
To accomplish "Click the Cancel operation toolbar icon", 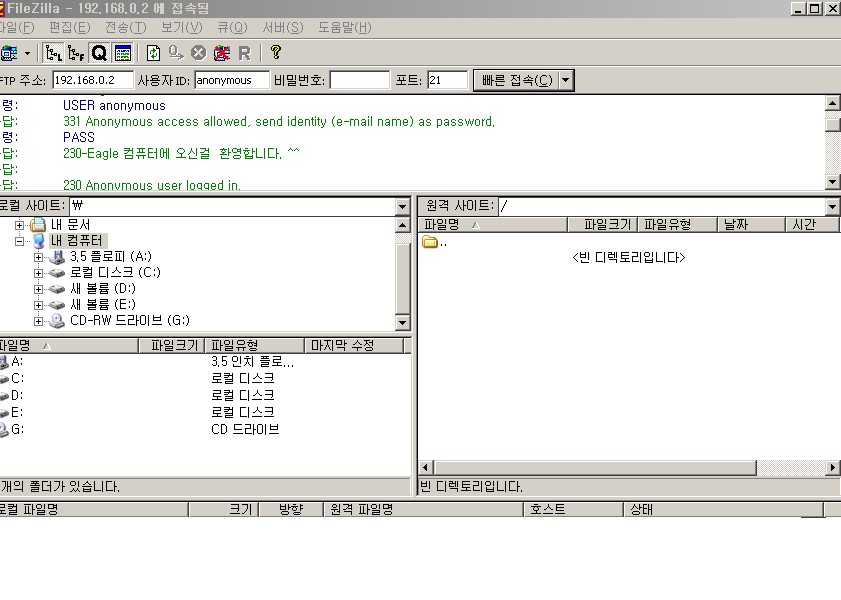I will point(198,53).
